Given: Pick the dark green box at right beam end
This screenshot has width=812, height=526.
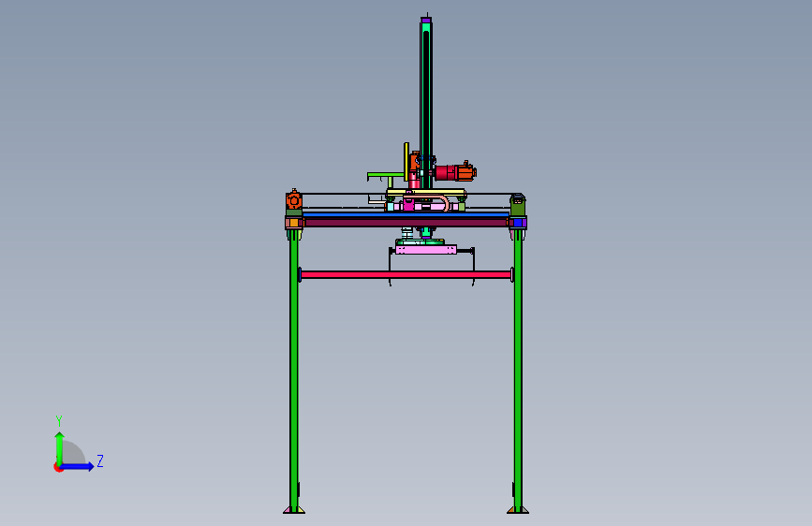Looking at the screenshot, I should pos(518,206).
